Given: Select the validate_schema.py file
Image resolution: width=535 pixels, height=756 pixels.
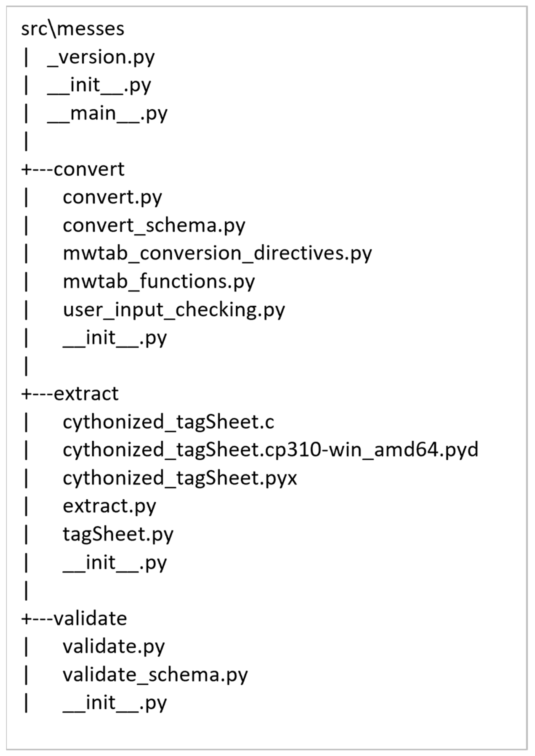Looking at the screenshot, I should point(155,675).
